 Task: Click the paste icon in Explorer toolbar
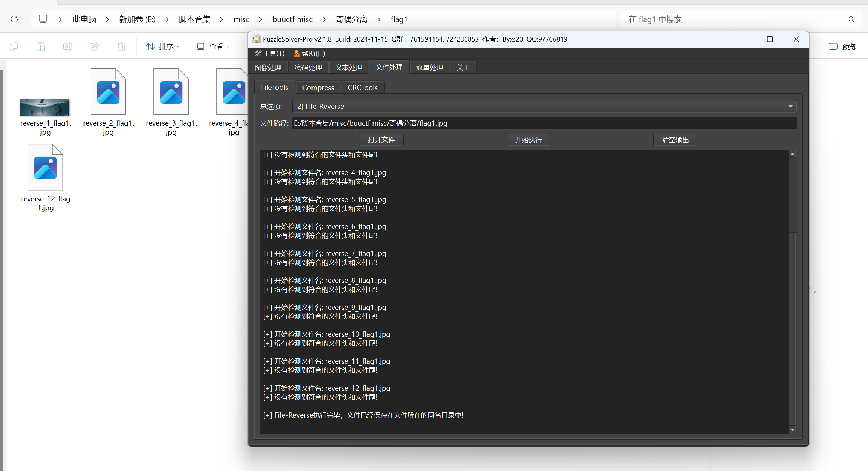(41, 46)
